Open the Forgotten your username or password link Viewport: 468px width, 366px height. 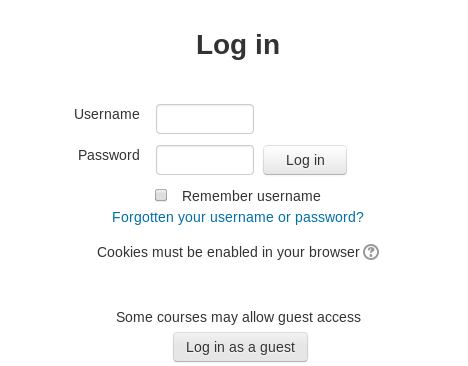238,217
